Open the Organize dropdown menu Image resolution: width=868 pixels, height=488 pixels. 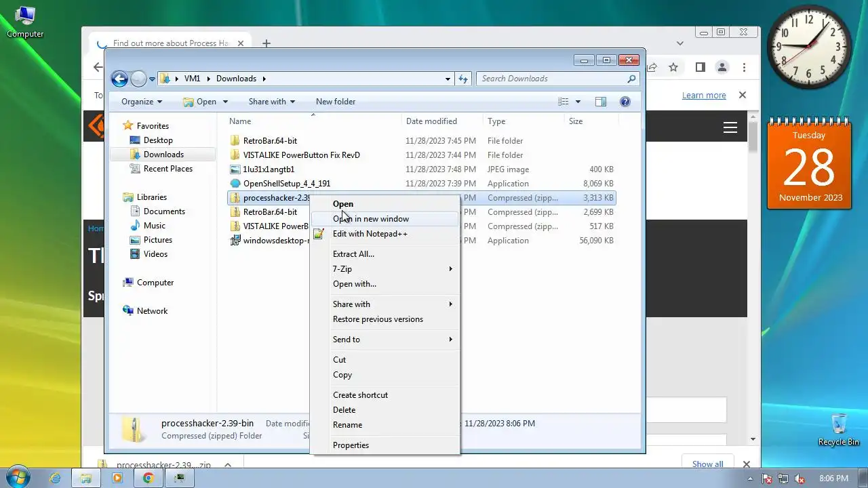pyautogui.click(x=142, y=102)
